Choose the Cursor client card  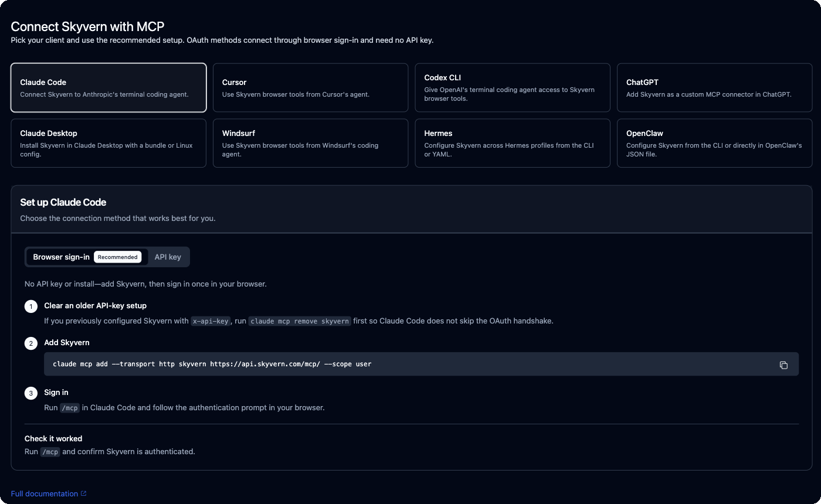point(310,87)
